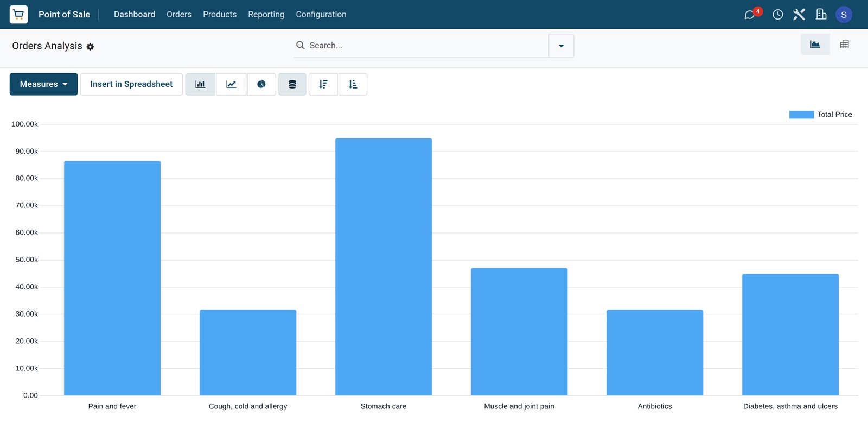Click the Diabetes, asthma and ulcers bar
The width and height of the screenshot is (868, 422).
pos(790,335)
